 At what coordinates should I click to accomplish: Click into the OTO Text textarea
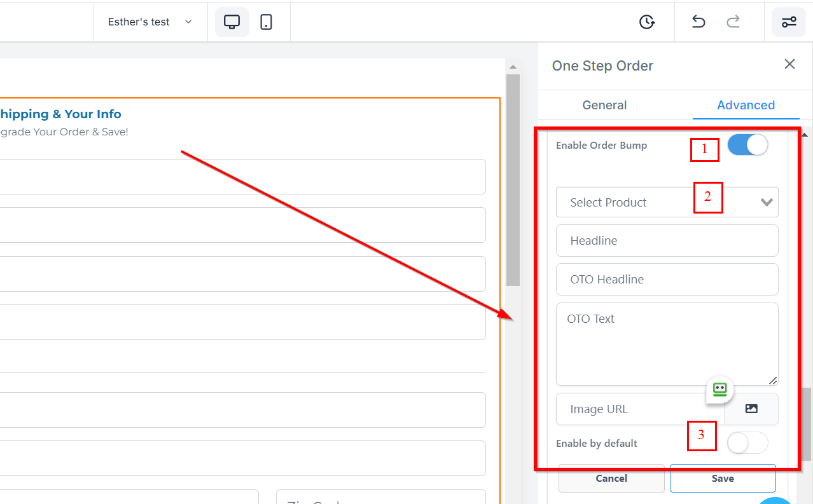pyautogui.click(x=667, y=344)
